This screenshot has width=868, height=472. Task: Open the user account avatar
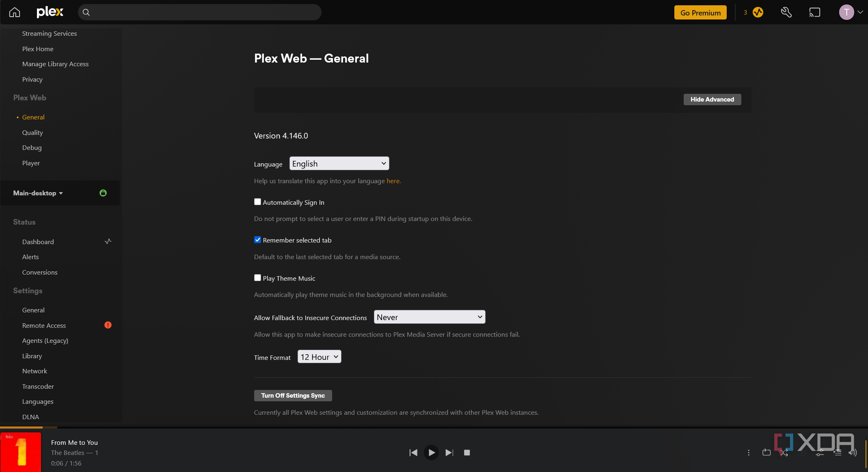click(846, 12)
